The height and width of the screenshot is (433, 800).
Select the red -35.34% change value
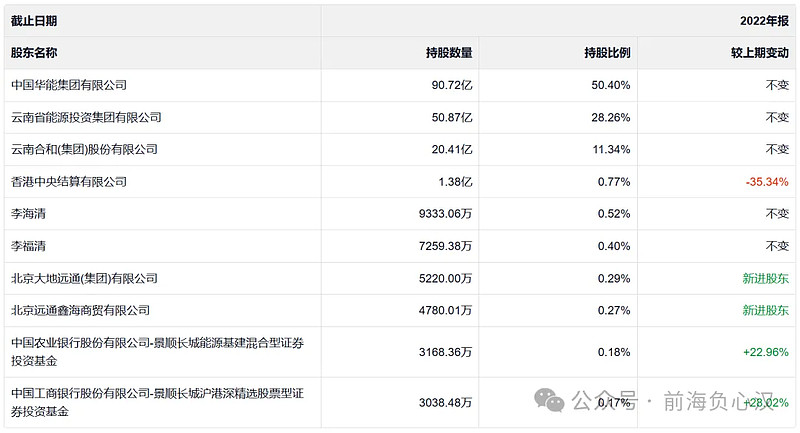pyautogui.click(x=767, y=182)
